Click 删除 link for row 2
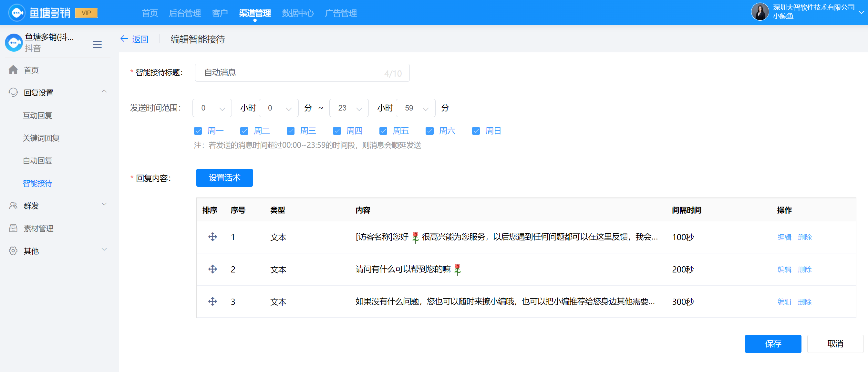The image size is (868, 372). click(804, 269)
